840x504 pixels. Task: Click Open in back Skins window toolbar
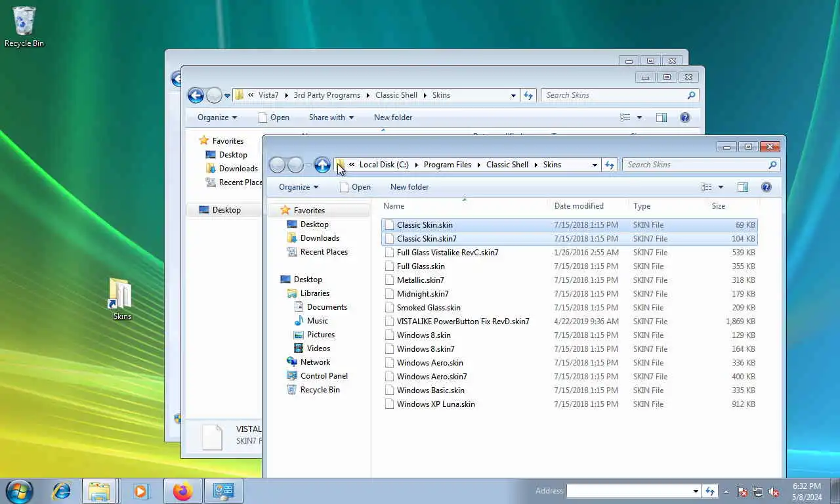click(x=274, y=117)
